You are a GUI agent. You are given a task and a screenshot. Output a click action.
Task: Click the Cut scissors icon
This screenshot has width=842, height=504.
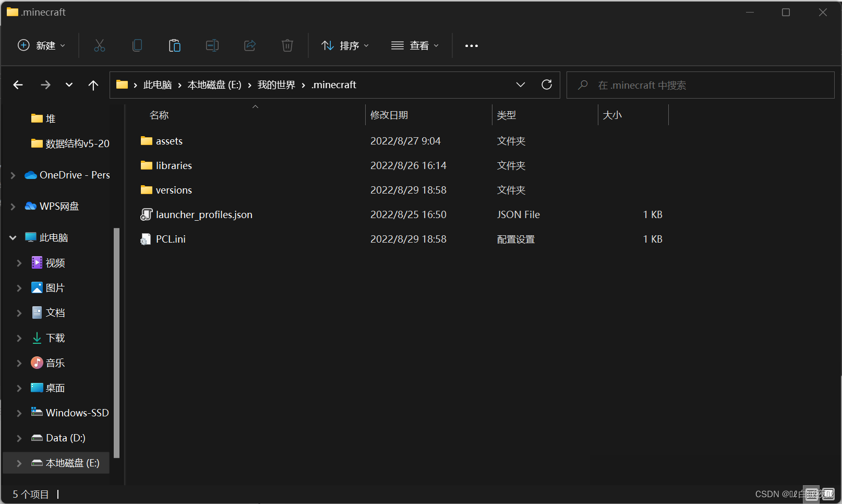[x=100, y=45]
